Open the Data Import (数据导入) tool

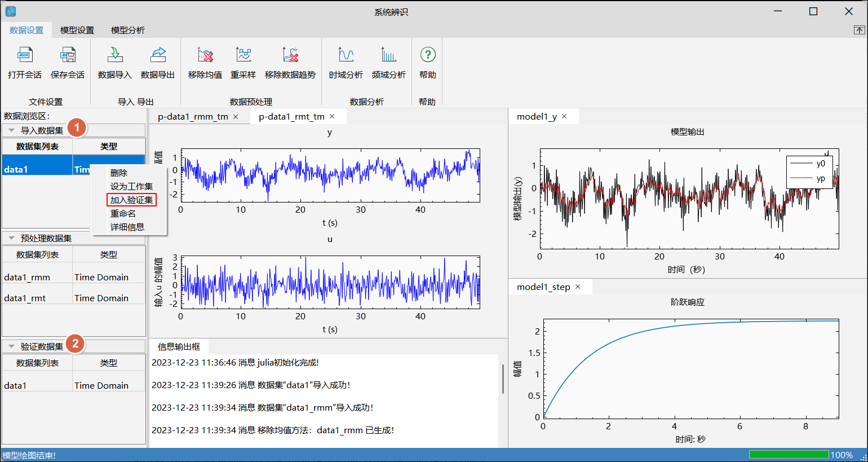pyautogui.click(x=115, y=55)
